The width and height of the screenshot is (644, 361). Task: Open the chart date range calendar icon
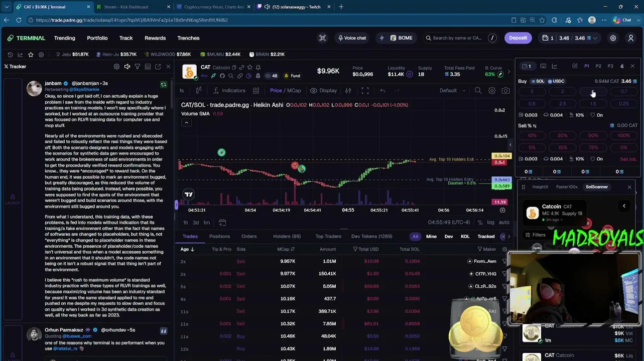(x=222, y=223)
